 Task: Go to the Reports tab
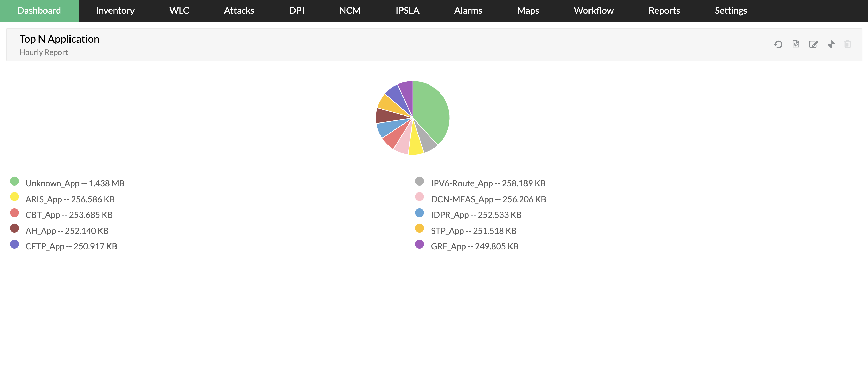(664, 11)
